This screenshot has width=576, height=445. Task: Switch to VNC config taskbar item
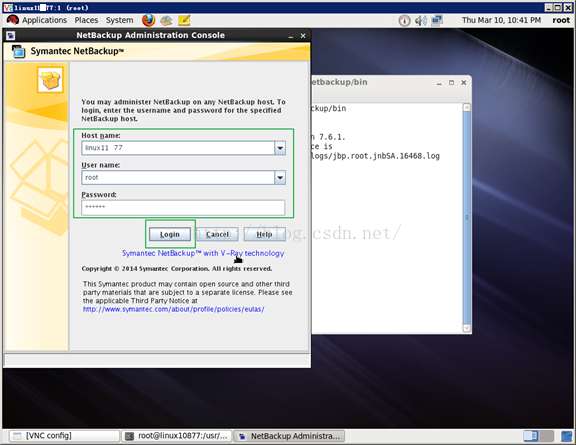click(x=64, y=436)
